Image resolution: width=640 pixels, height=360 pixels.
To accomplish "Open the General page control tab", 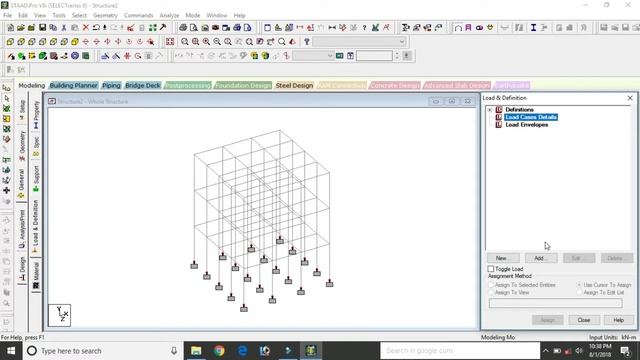I will 22,183.
